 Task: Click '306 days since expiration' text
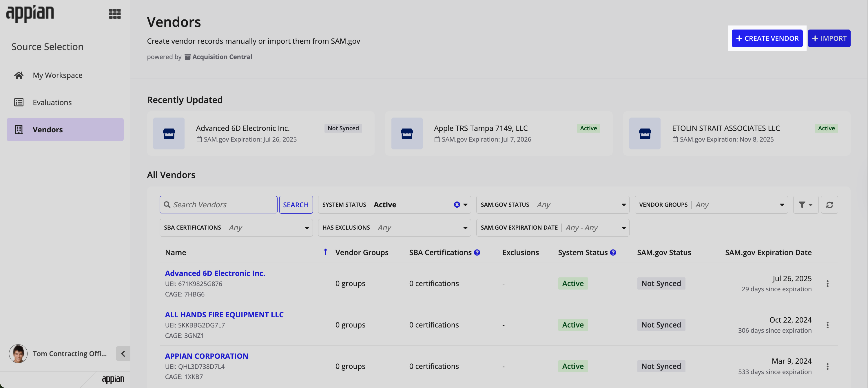tap(774, 330)
